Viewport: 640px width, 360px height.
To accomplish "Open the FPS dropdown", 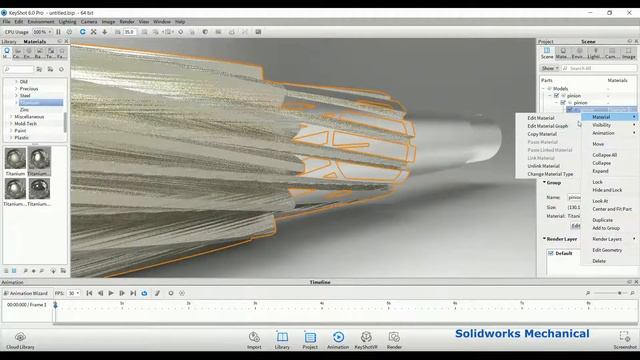I will pyautogui.click(x=73, y=293).
